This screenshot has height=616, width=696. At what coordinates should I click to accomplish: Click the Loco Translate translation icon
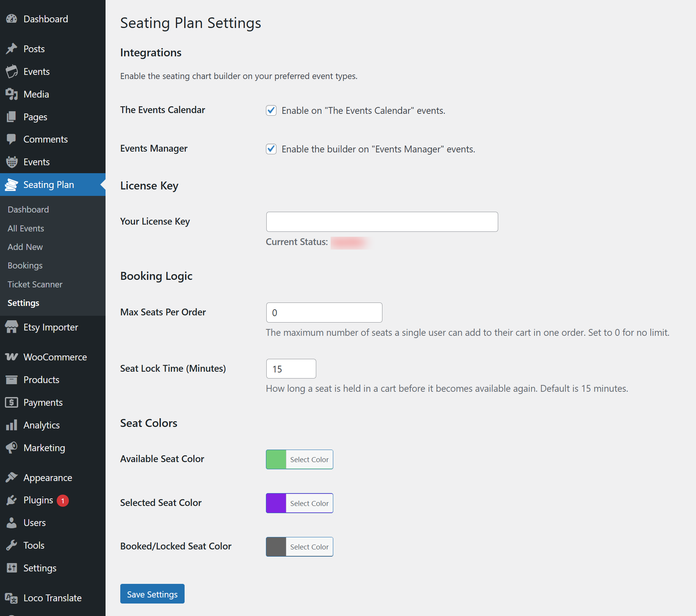point(12,597)
